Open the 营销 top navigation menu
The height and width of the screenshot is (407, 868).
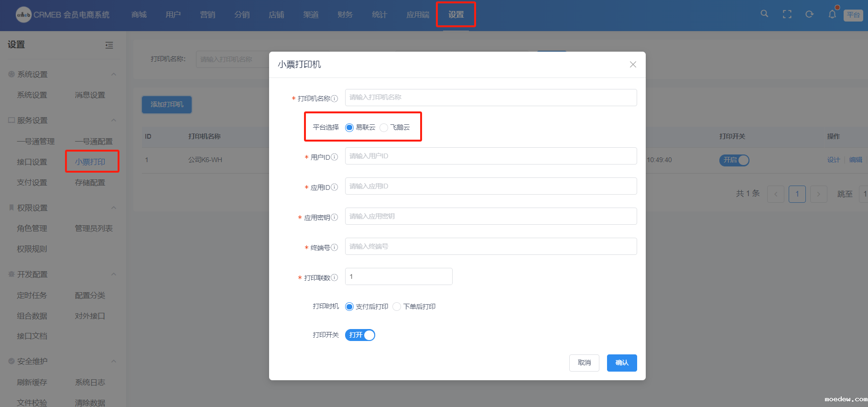point(207,15)
